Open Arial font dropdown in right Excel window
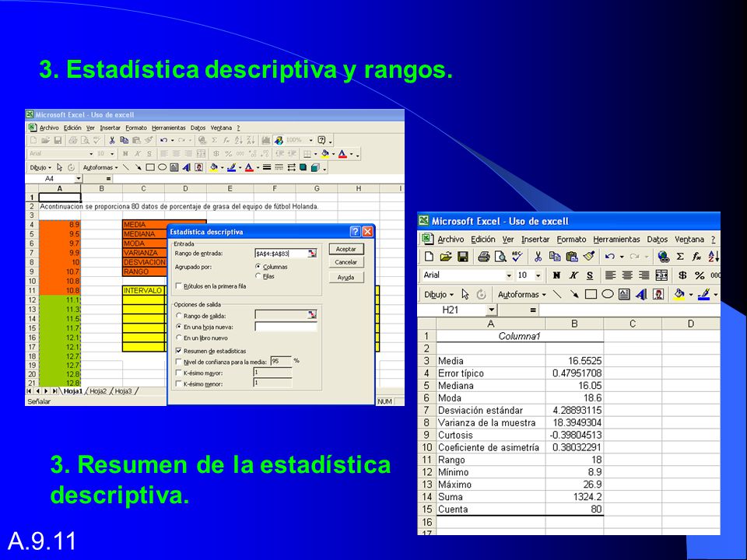 509,275
